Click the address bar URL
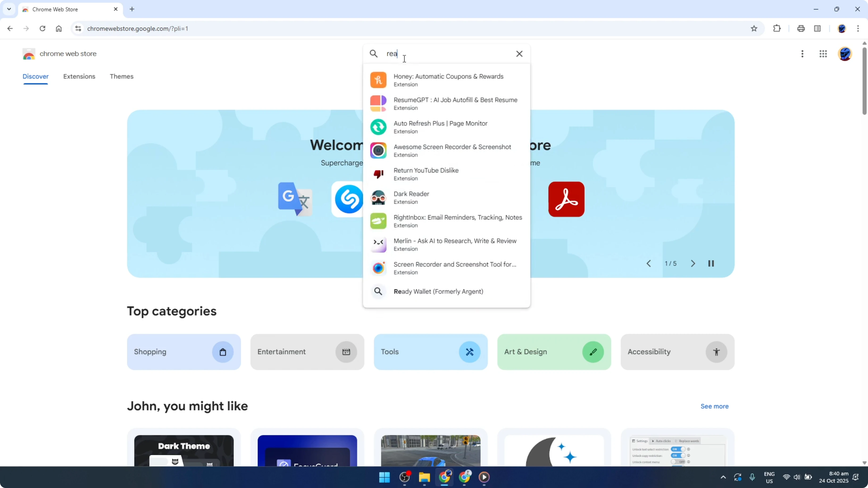Image resolution: width=868 pixels, height=488 pixels. point(138,29)
